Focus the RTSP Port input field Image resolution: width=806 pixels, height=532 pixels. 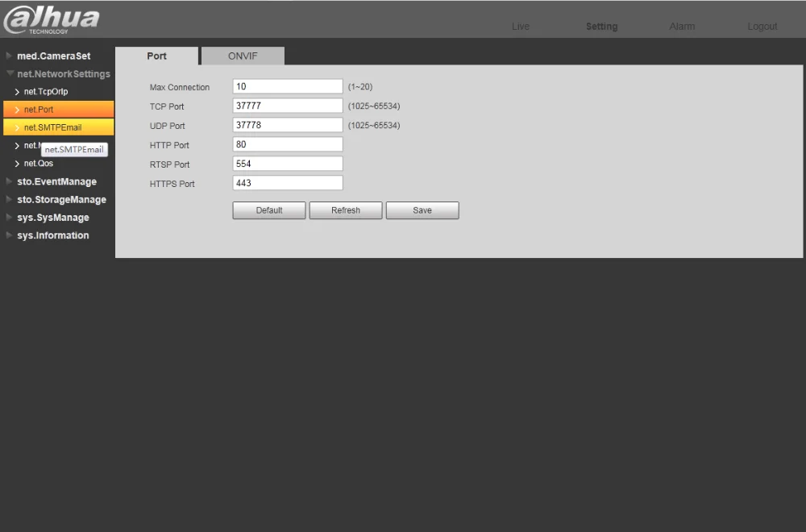click(x=288, y=164)
